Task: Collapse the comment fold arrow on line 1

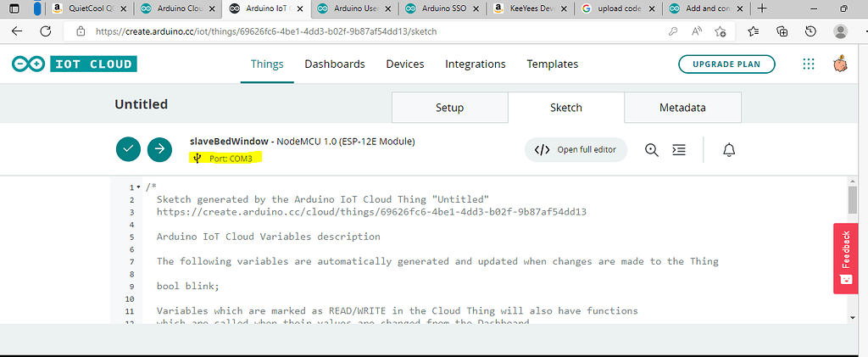Action: 138,187
